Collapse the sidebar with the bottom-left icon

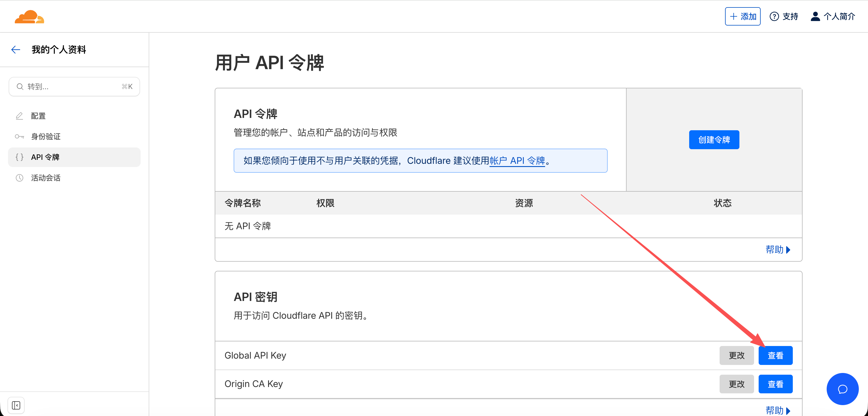tap(16, 405)
